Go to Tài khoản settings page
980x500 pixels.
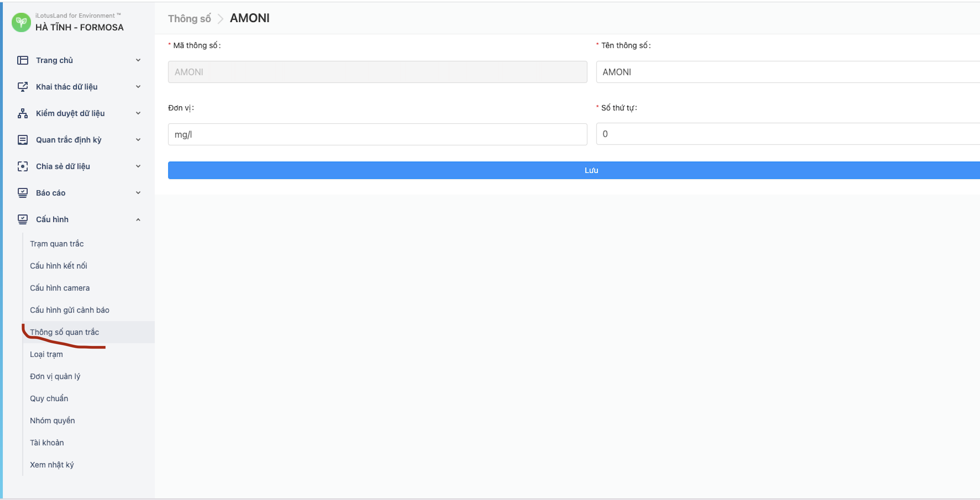(47, 443)
